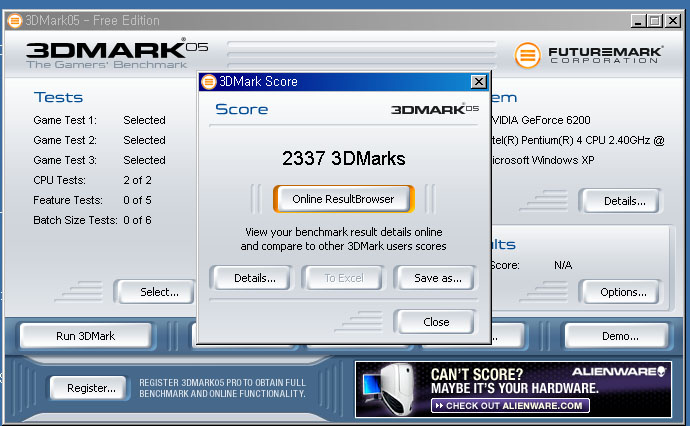Click the 'Game Test 1:' label
The image size is (690, 426).
pos(65,120)
